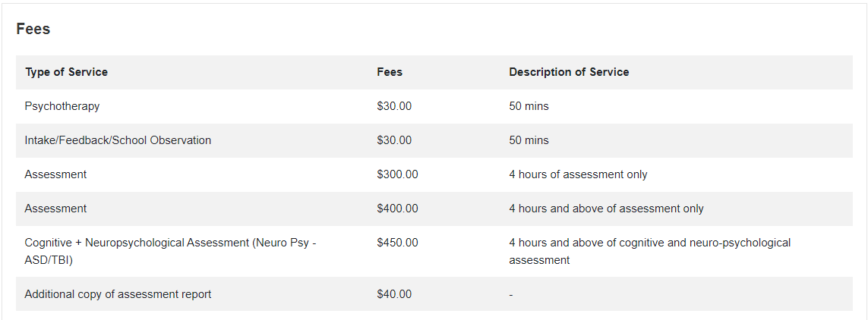Select the Psychotherapy service row label
This screenshot has height=320, width=868.
pos(62,106)
